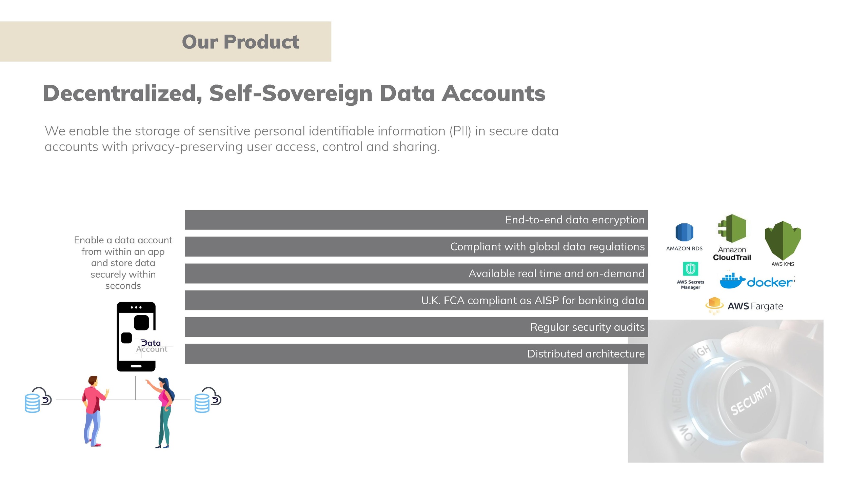
Task: Select the Regular security audits bar
Action: click(416, 327)
